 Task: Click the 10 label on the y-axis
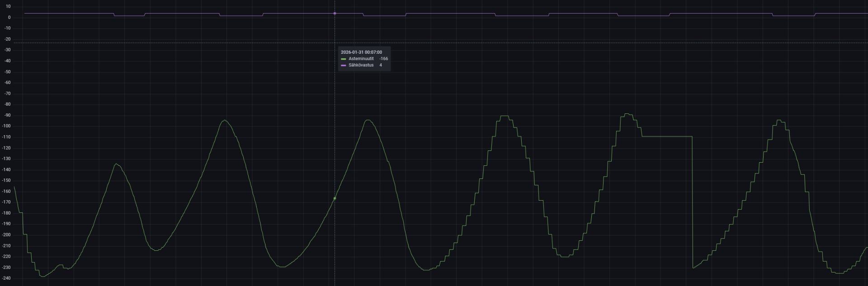tap(9, 7)
